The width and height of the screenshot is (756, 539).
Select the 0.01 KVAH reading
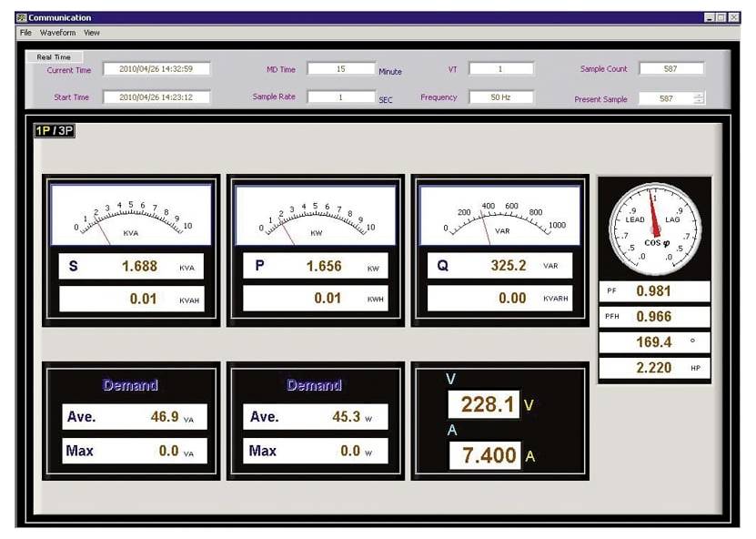pos(131,299)
